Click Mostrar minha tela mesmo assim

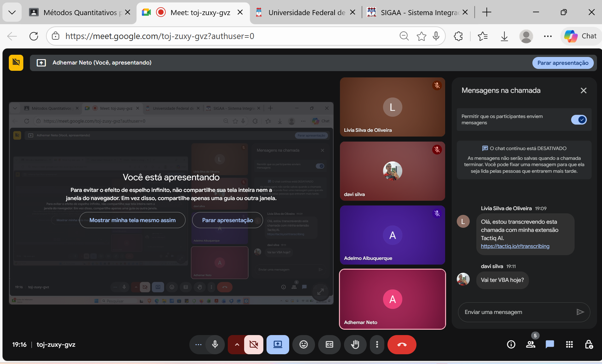click(132, 220)
